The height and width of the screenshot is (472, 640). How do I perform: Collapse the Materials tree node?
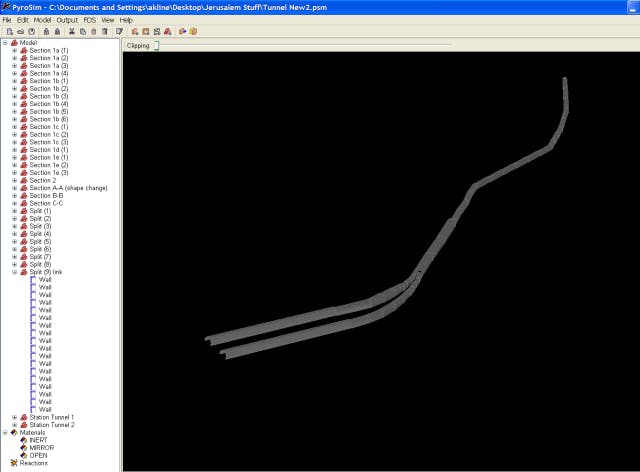(x=5, y=432)
